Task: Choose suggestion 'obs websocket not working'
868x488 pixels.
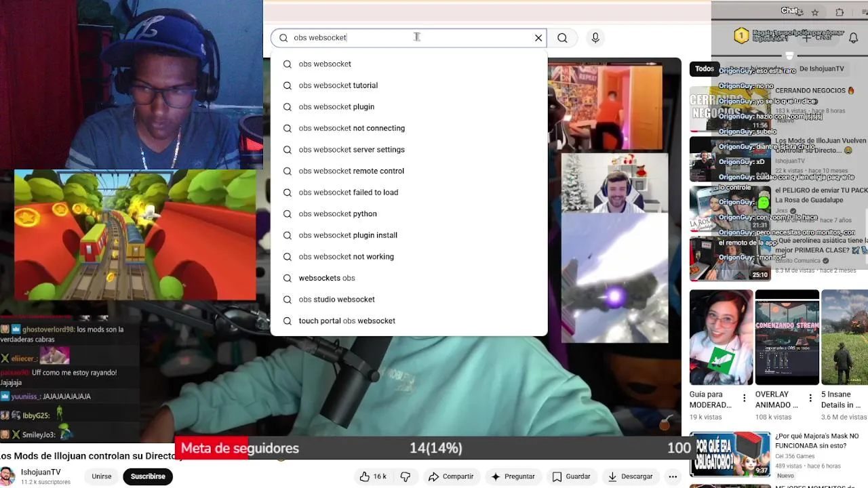Action: tap(409, 256)
